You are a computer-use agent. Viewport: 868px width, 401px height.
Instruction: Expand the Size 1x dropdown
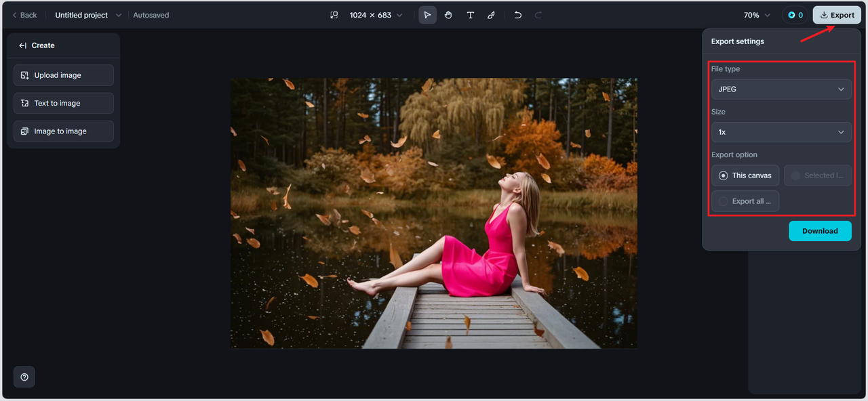(x=781, y=132)
